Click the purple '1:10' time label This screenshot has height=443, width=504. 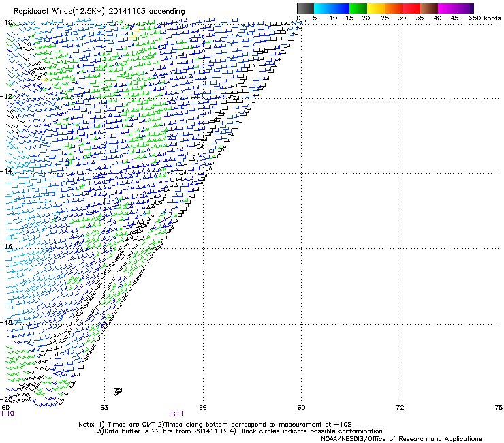point(7,414)
